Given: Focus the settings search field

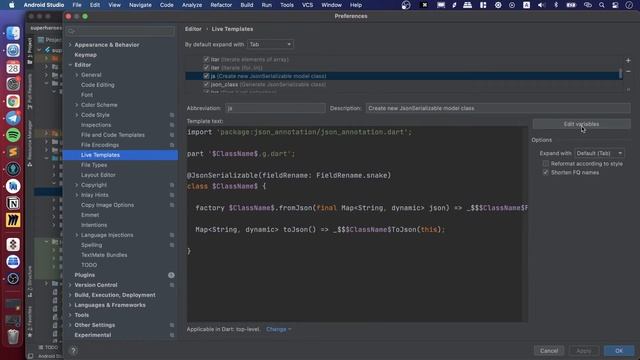Looking at the screenshot, I should (x=120, y=31).
